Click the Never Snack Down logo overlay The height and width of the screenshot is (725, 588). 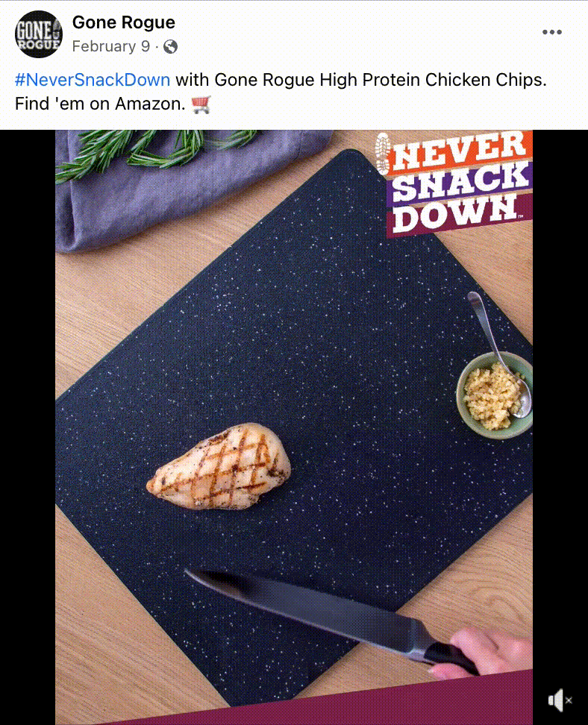[454, 183]
